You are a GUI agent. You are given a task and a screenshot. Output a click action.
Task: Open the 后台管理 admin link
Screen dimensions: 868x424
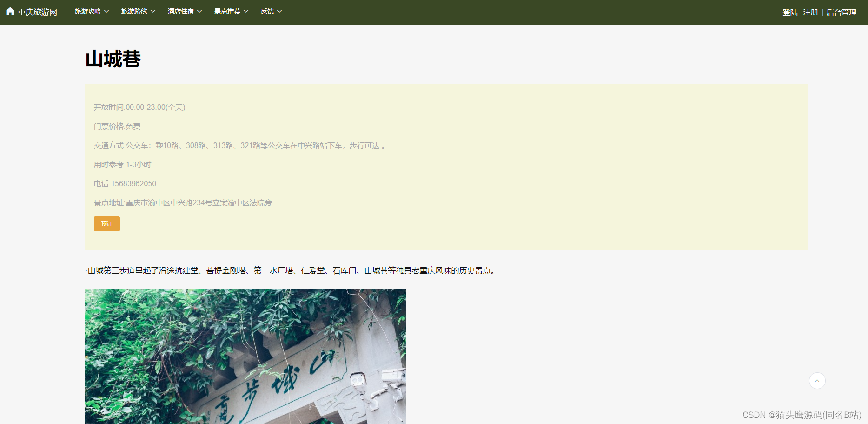841,13
